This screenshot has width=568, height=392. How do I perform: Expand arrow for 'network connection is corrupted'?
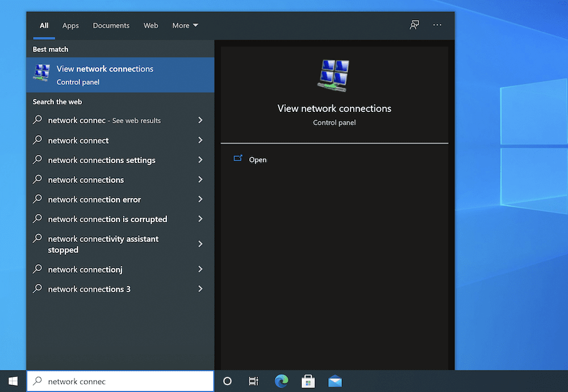click(x=201, y=219)
